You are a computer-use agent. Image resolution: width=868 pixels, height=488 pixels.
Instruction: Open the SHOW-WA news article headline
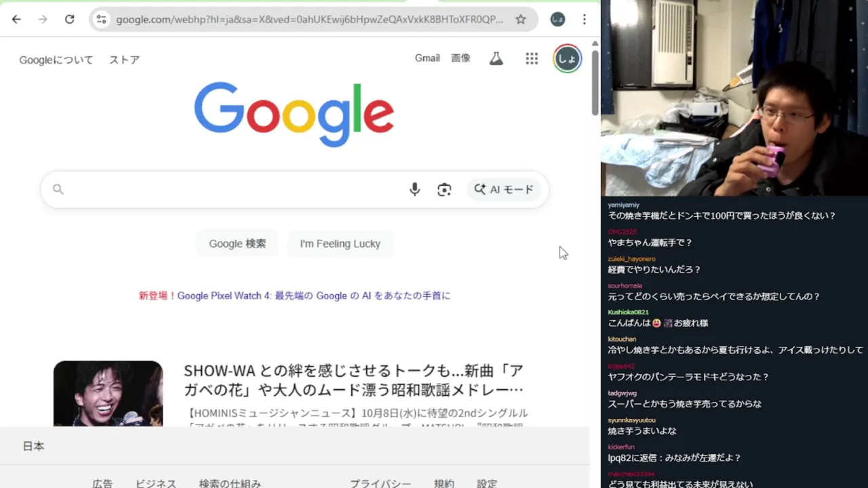click(353, 380)
